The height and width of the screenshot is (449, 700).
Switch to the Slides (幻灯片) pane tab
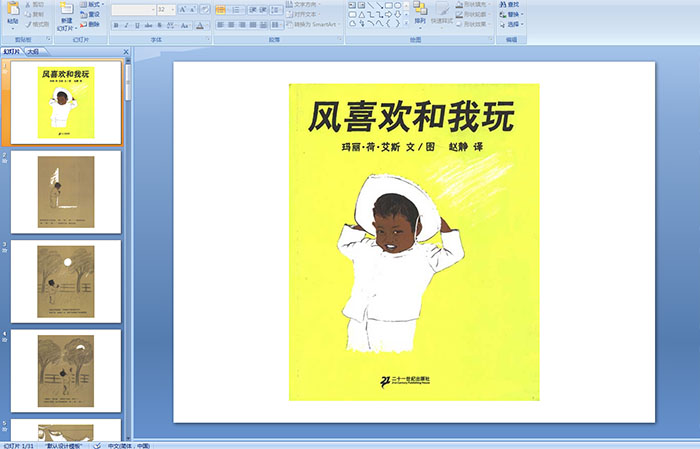pos(11,51)
